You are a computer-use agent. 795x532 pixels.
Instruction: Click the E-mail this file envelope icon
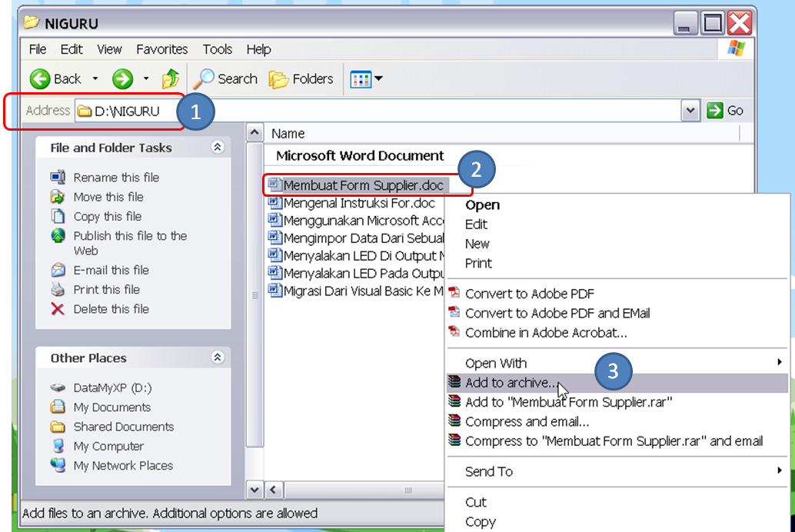(x=59, y=270)
